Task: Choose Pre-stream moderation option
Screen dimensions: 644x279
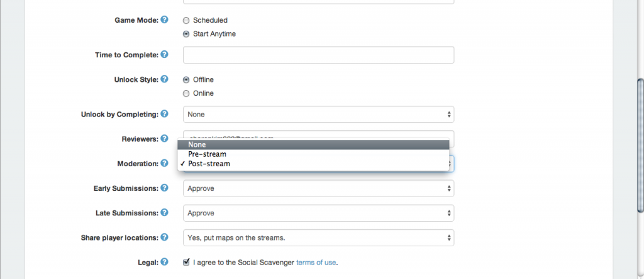Action: 313,154
